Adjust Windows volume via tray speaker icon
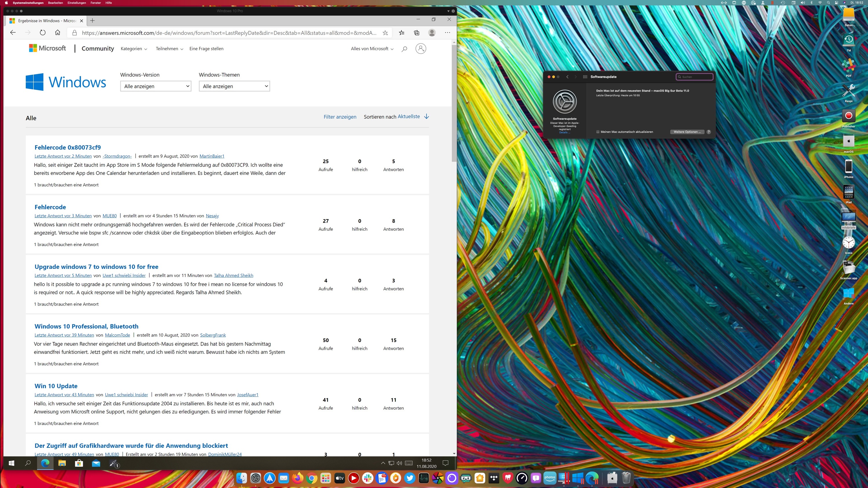The width and height of the screenshot is (868, 488). click(x=399, y=463)
